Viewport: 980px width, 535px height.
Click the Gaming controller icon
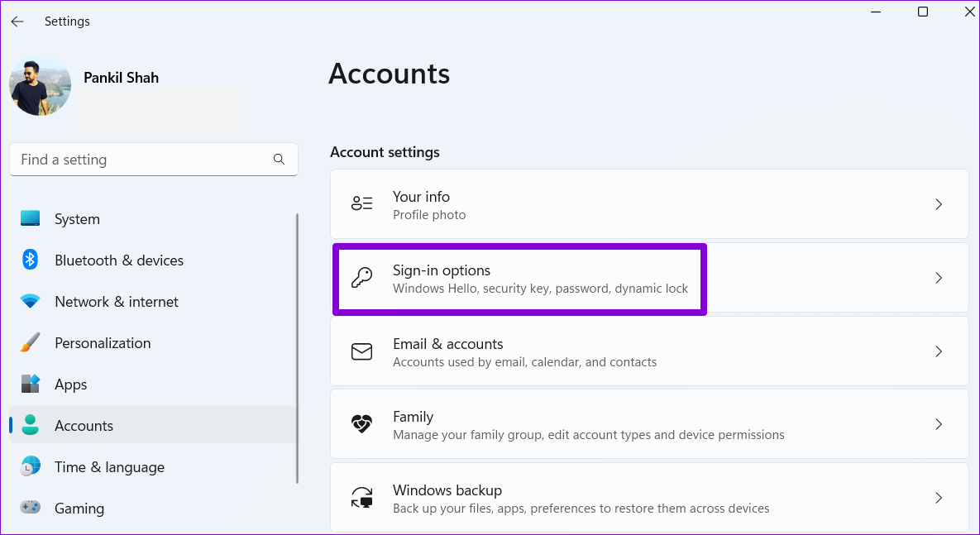tap(30, 507)
